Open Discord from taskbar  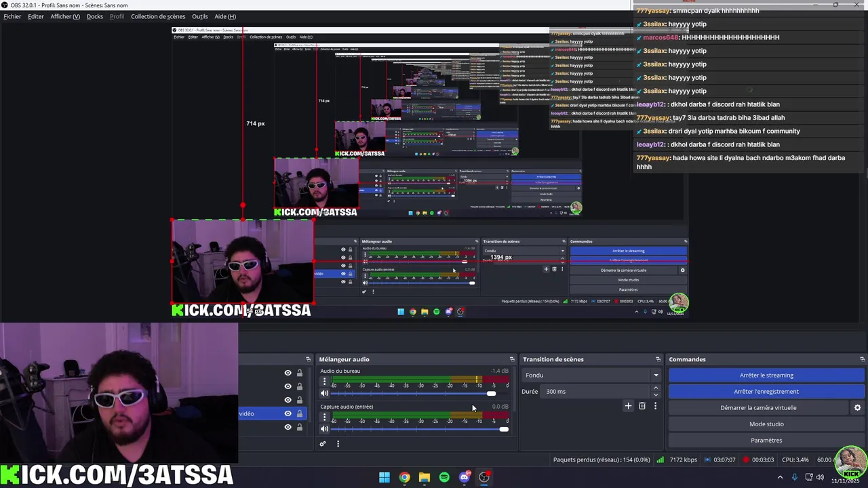tap(465, 477)
